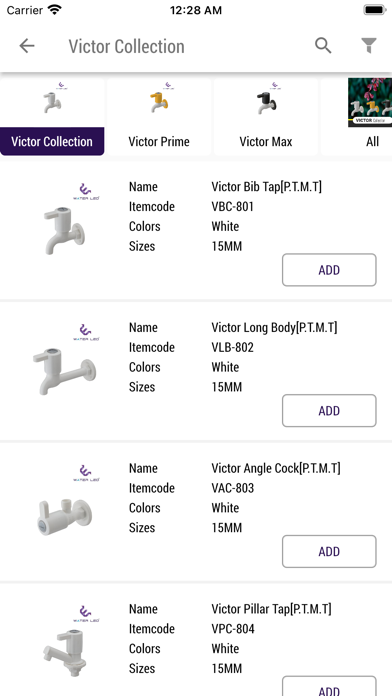Open the Victor Long Body product image
The height and width of the screenshot is (696, 392).
point(64,372)
